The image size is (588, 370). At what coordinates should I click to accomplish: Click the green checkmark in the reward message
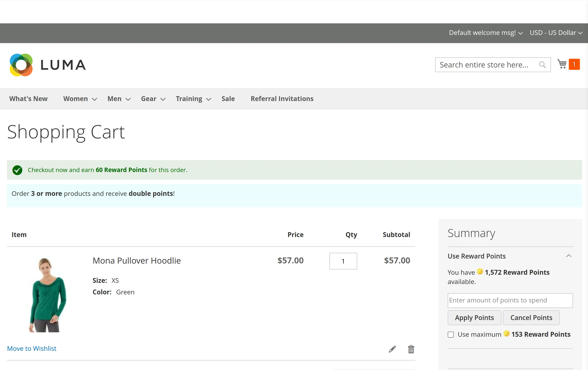[x=17, y=170]
